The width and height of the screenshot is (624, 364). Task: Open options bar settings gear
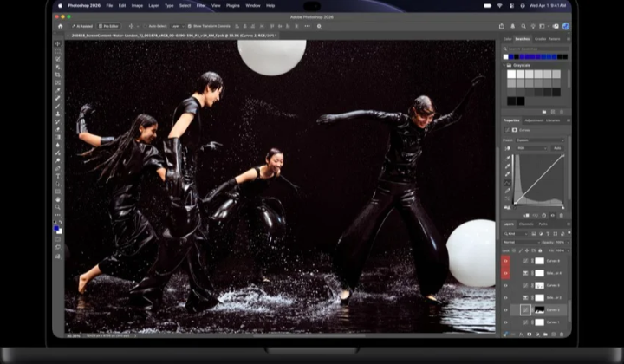[x=319, y=26]
